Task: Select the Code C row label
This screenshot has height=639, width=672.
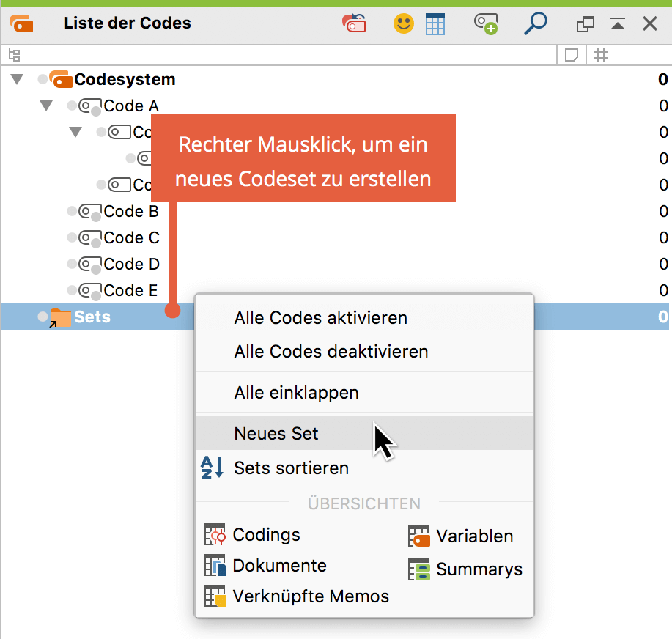Action: pos(132,238)
